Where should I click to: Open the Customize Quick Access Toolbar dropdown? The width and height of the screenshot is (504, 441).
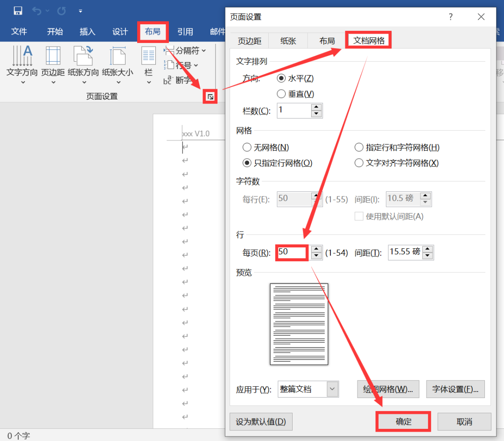[x=80, y=10]
